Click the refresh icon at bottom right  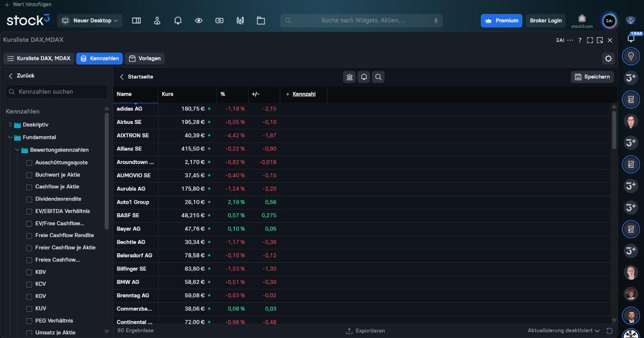pyautogui.click(x=610, y=331)
